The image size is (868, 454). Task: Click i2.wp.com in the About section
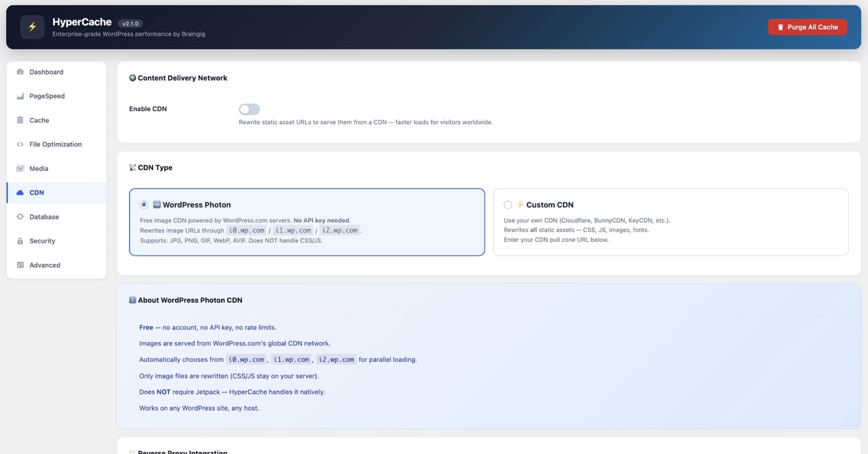coord(336,360)
